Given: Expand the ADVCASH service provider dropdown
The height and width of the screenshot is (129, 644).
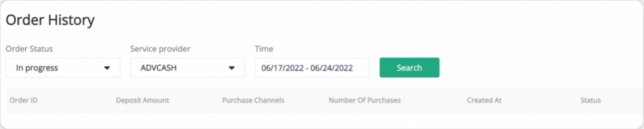Looking at the screenshot, I should point(187,68).
